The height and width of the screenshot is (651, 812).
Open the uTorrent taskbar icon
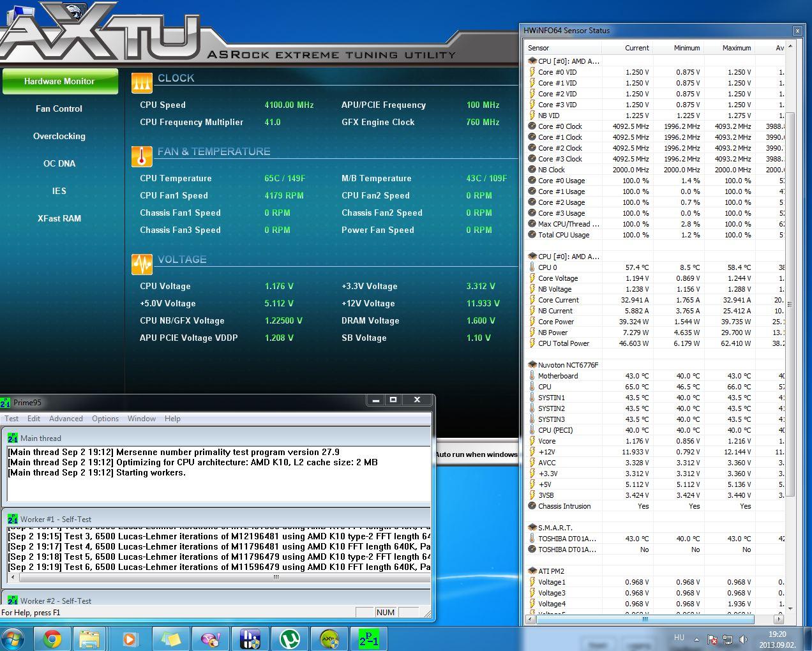coord(290,639)
